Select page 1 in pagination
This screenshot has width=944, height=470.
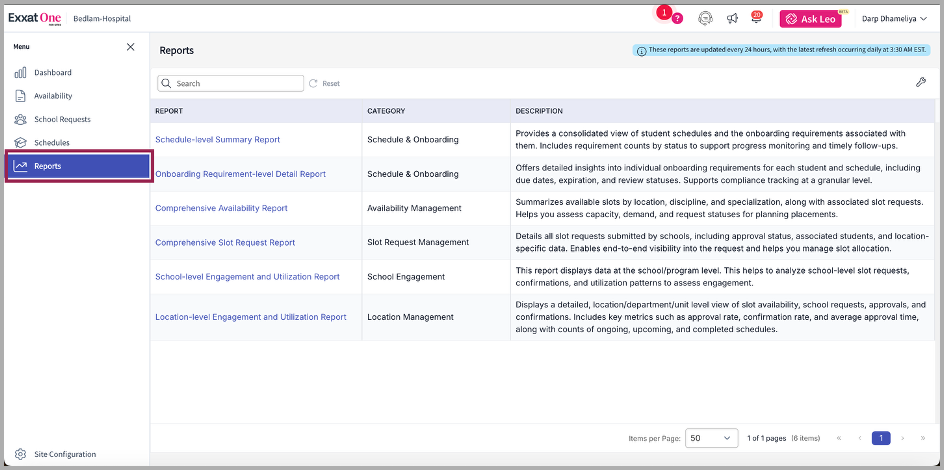pyautogui.click(x=881, y=438)
